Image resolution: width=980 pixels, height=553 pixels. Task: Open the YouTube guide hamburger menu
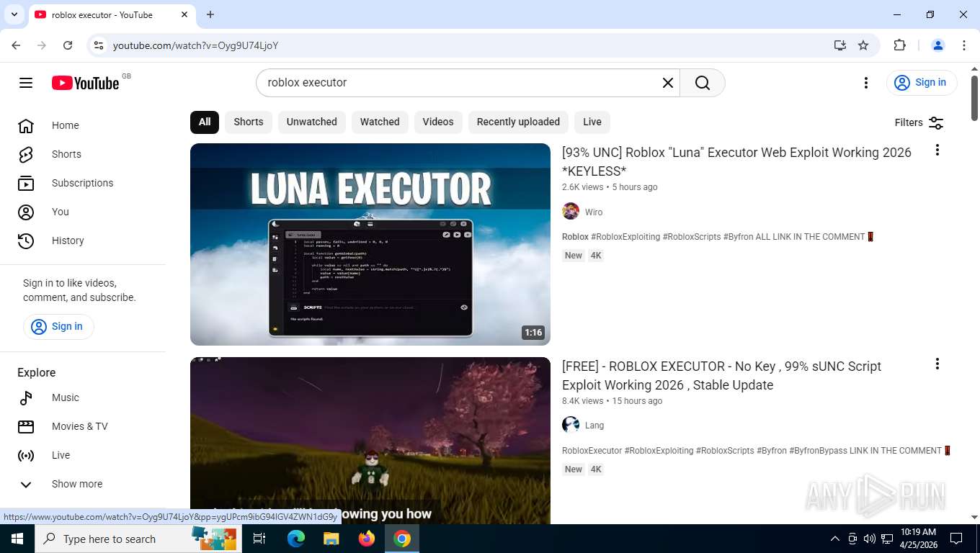point(26,83)
